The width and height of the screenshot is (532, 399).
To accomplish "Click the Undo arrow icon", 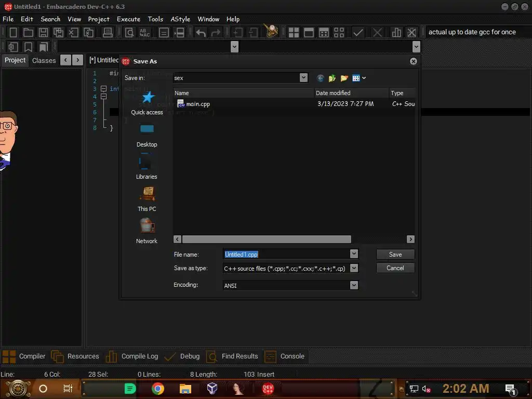I will (201, 33).
